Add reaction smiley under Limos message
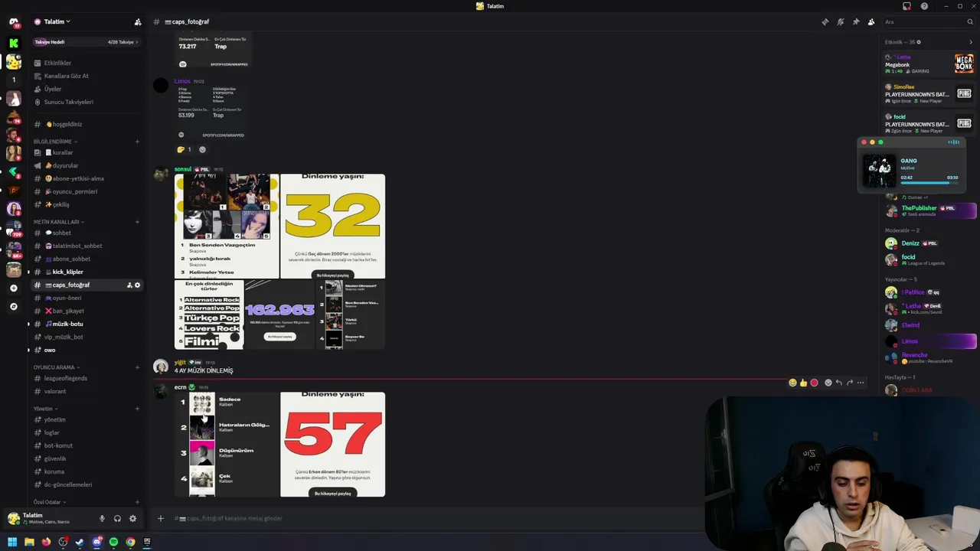980x551 pixels. click(202, 149)
